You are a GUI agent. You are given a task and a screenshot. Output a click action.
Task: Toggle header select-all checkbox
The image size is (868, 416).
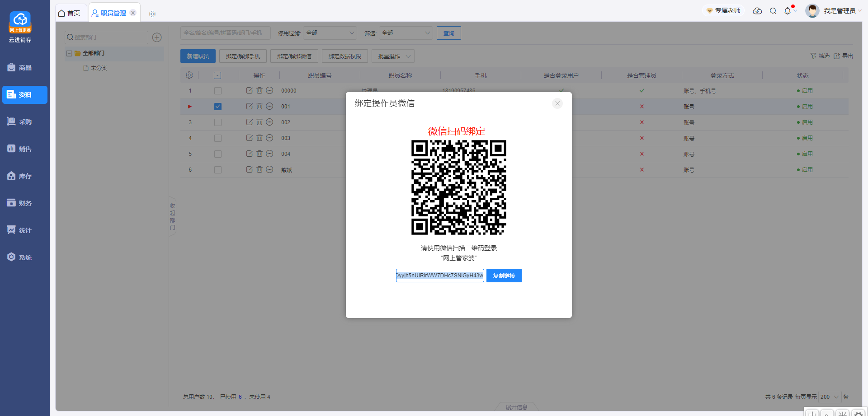217,75
